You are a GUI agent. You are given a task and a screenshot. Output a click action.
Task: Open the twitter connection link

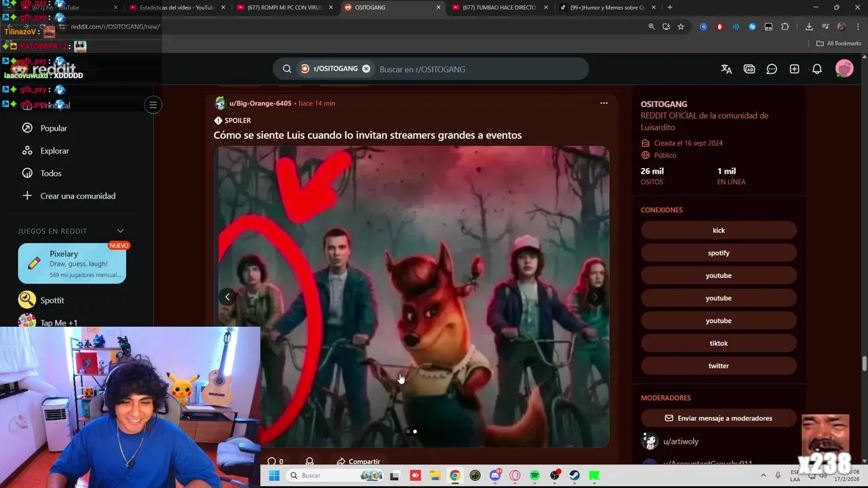(719, 366)
